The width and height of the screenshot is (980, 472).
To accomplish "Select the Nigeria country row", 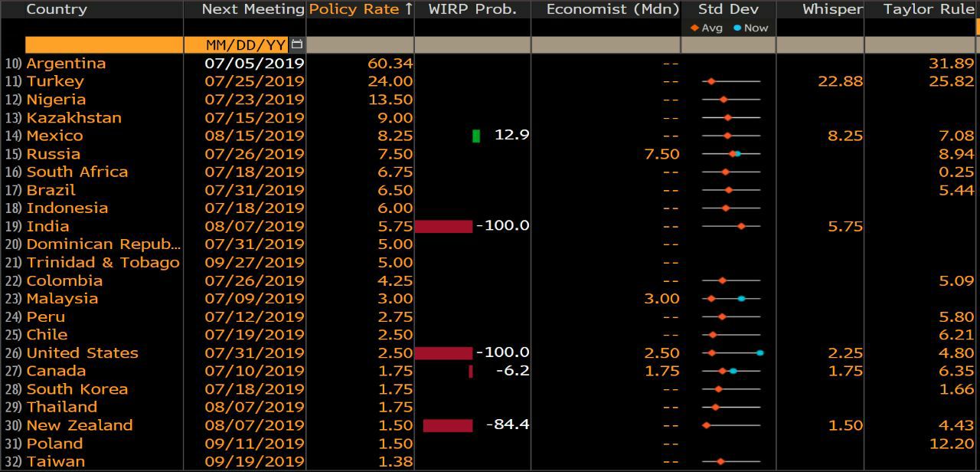I will [56, 100].
